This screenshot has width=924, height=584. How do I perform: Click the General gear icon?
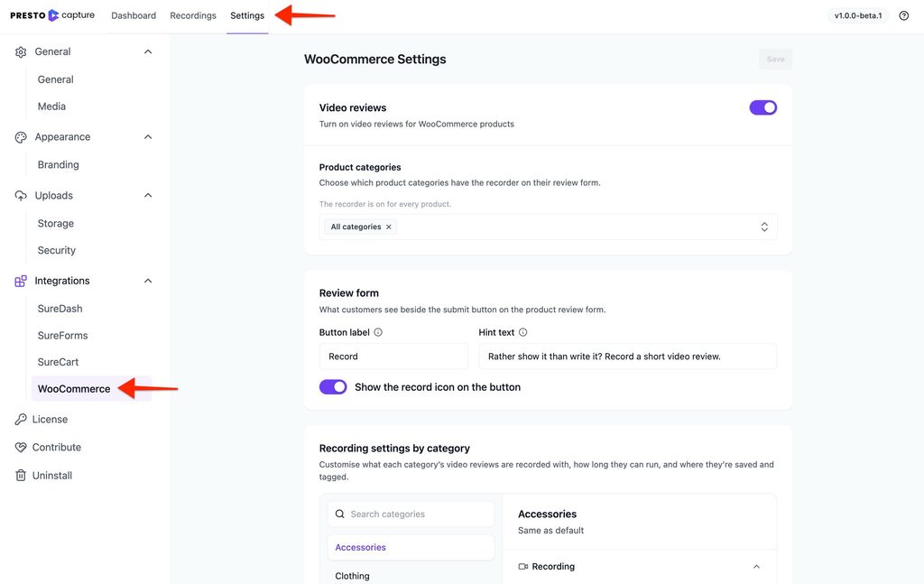pyautogui.click(x=21, y=51)
